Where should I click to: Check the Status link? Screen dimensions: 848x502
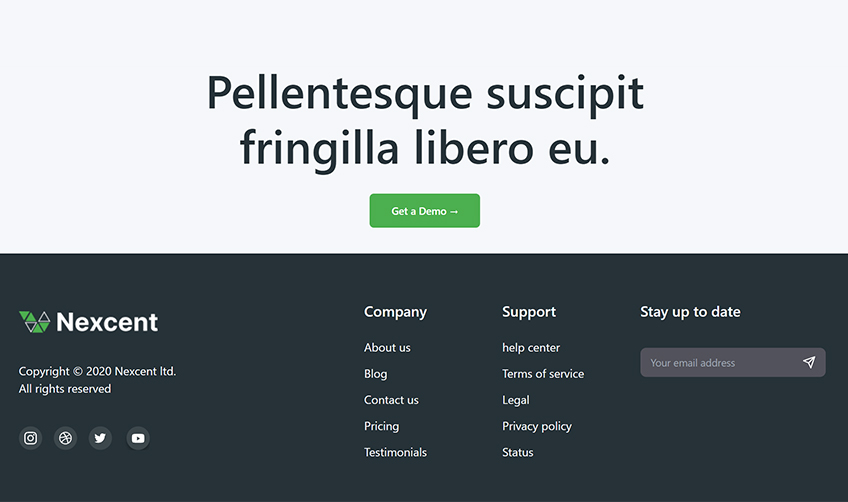(x=518, y=452)
